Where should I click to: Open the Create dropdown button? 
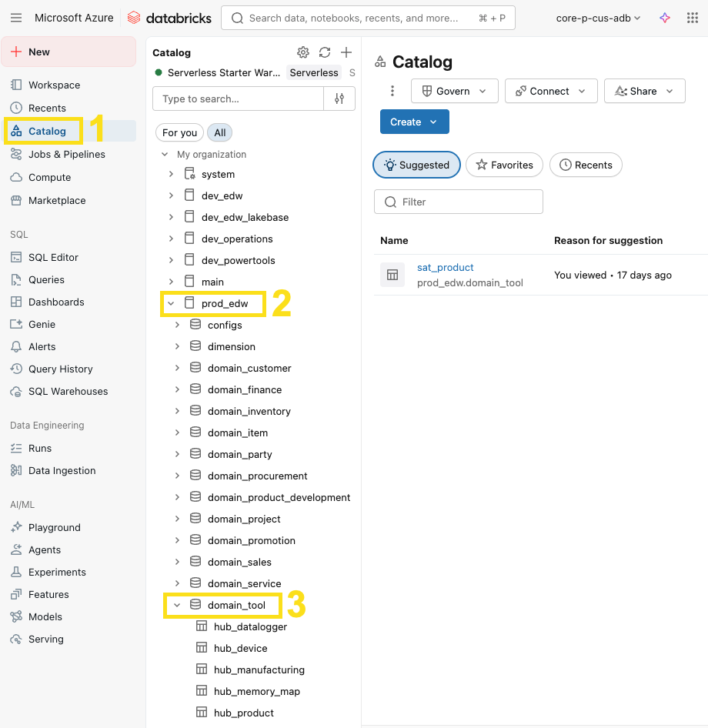[x=415, y=122]
